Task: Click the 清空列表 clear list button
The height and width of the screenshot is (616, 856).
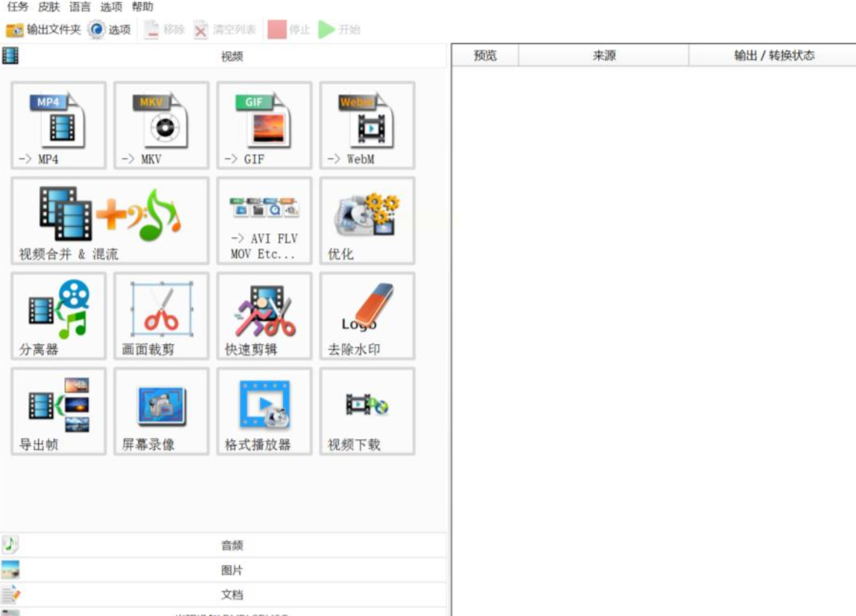Action: (225, 29)
